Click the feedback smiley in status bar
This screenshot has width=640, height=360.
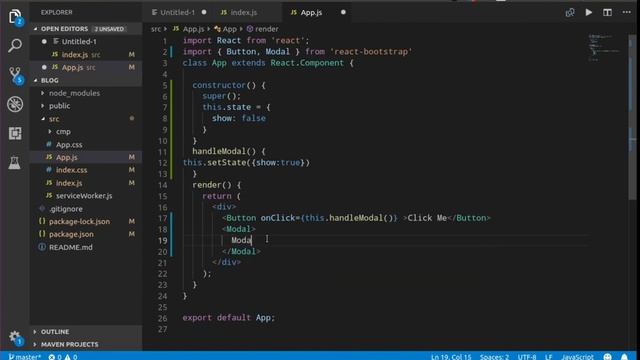[607, 357]
